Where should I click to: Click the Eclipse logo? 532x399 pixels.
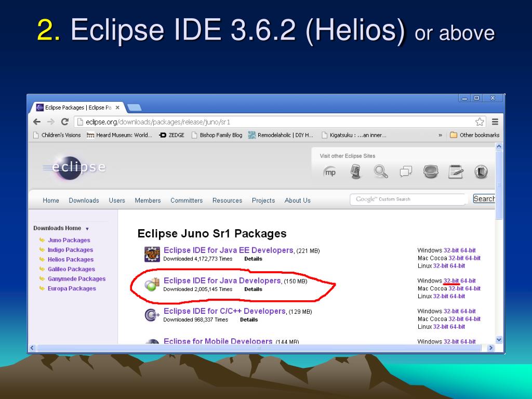point(74,167)
